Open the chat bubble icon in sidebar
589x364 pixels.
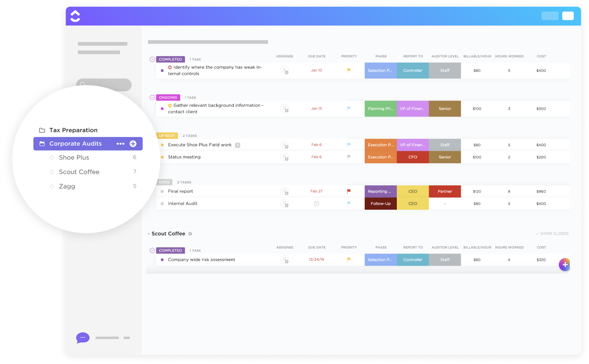tap(82, 338)
